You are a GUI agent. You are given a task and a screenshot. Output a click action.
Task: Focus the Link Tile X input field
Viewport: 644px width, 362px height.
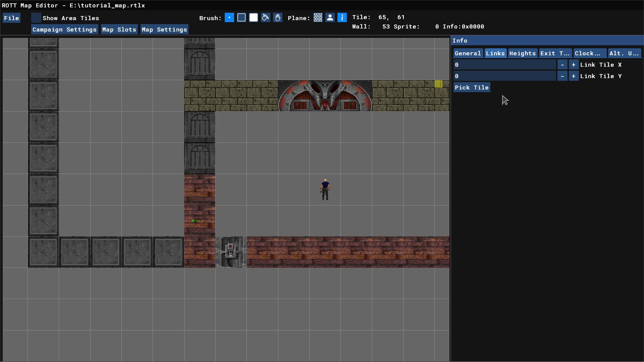tap(504, 65)
